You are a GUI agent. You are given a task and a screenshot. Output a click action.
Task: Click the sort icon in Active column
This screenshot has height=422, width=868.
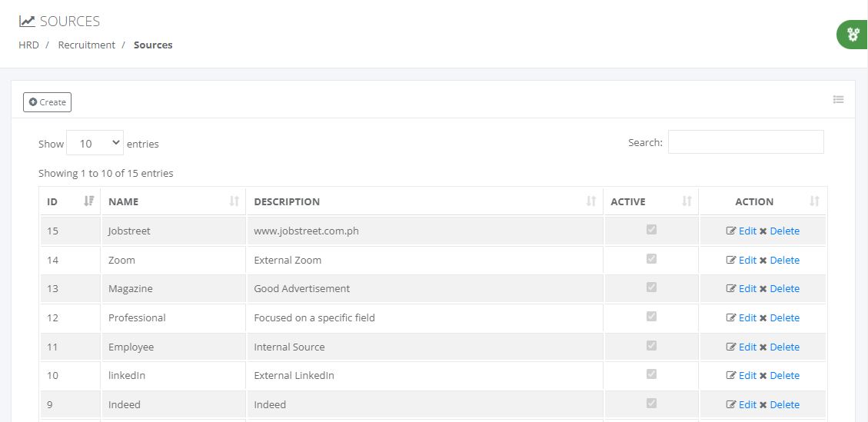[687, 201]
